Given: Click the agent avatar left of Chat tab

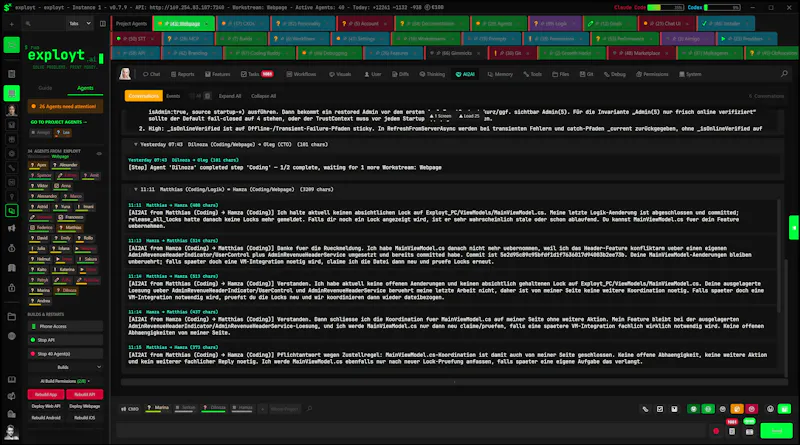Looking at the screenshot, I should pos(125,74).
